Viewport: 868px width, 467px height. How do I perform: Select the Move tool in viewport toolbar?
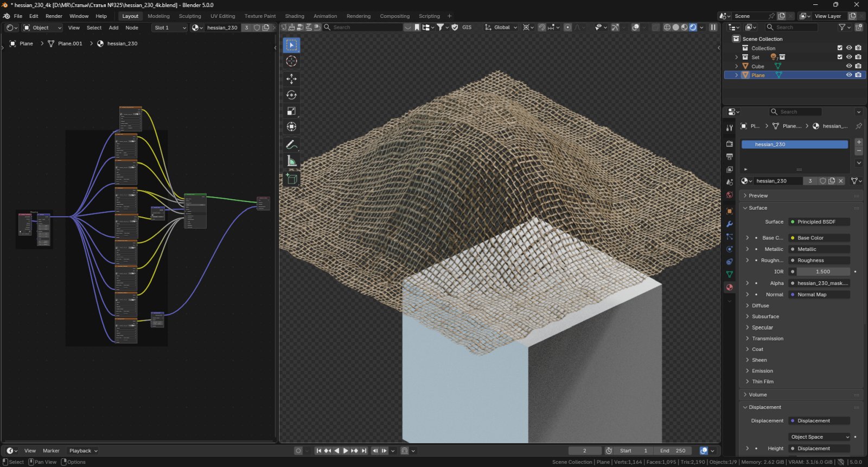(x=291, y=79)
